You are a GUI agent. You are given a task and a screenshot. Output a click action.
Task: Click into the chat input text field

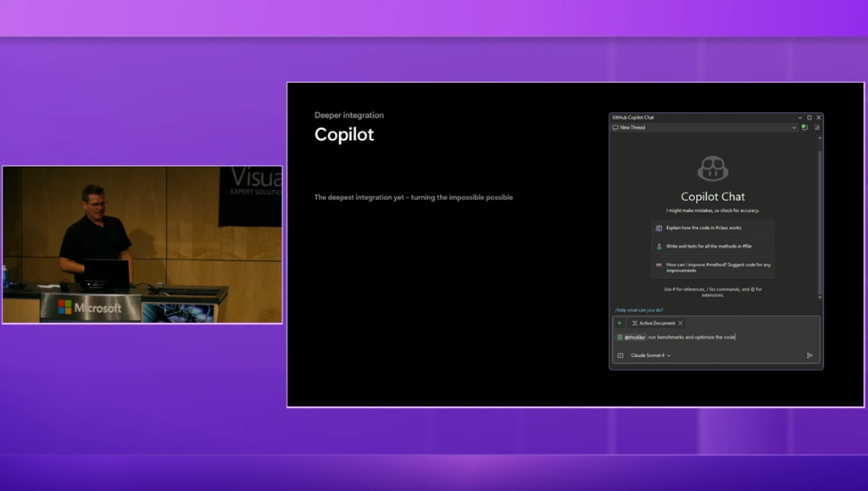click(x=715, y=338)
